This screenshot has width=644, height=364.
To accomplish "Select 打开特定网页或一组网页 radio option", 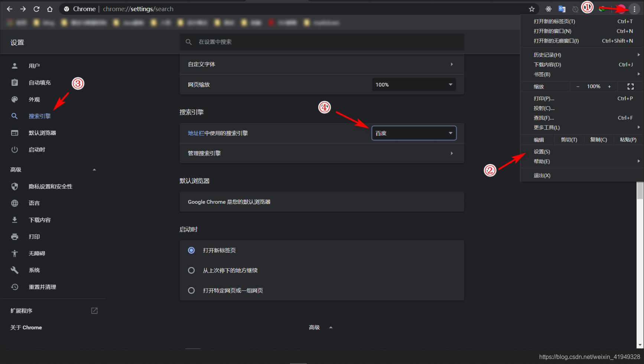I will (x=191, y=290).
